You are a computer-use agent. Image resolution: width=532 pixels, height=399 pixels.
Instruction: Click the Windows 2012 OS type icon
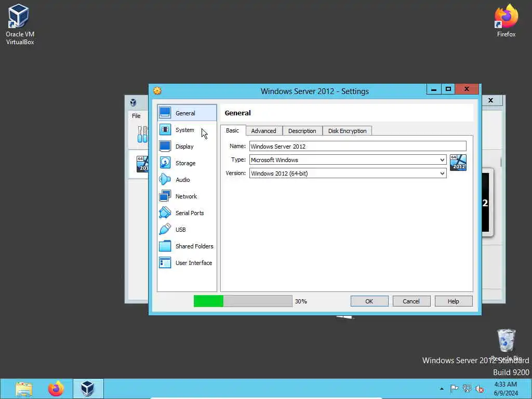[458, 163]
